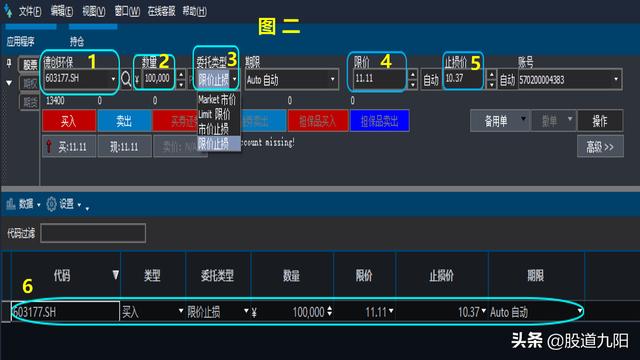The height and width of the screenshot is (360, 640).
Task: Expand the stock code dropdown arrow
Action: 113,79
